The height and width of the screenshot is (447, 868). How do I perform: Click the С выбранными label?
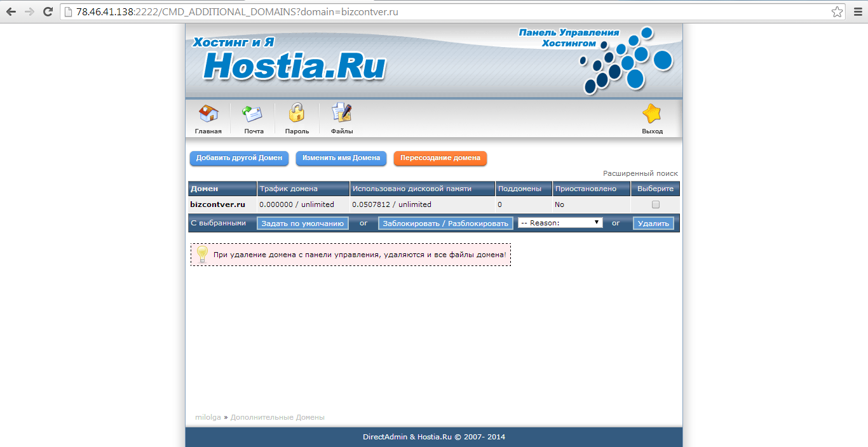pos(218,223)
